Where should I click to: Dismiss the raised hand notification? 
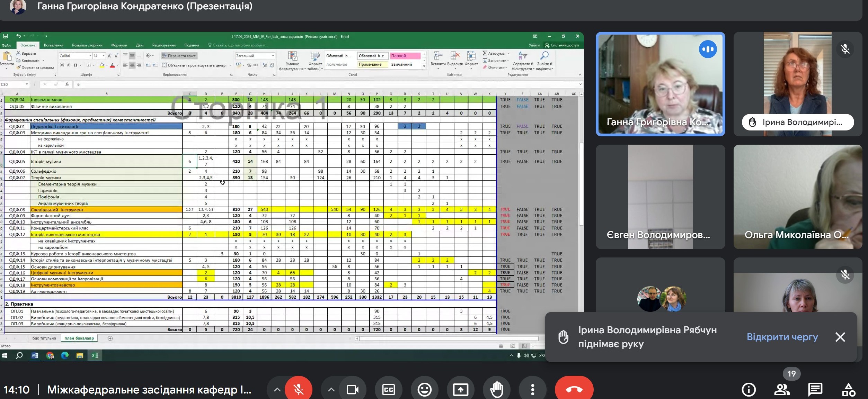[840, 337]
